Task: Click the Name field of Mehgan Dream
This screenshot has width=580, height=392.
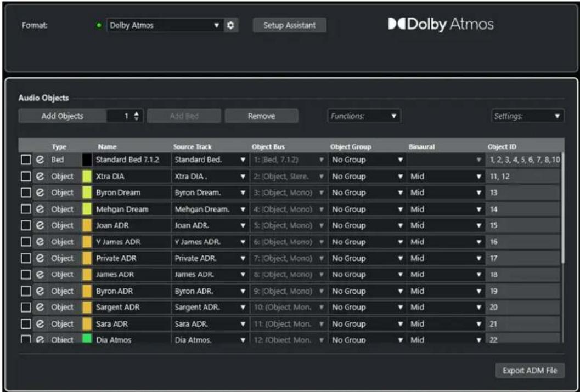Action: (x=132, y=209)
